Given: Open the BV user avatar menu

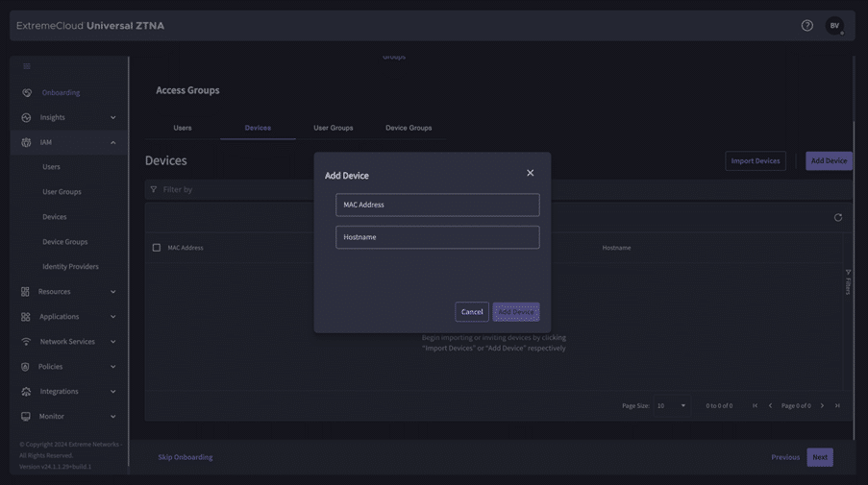Looking at the screenshot, I should point(834,26).
